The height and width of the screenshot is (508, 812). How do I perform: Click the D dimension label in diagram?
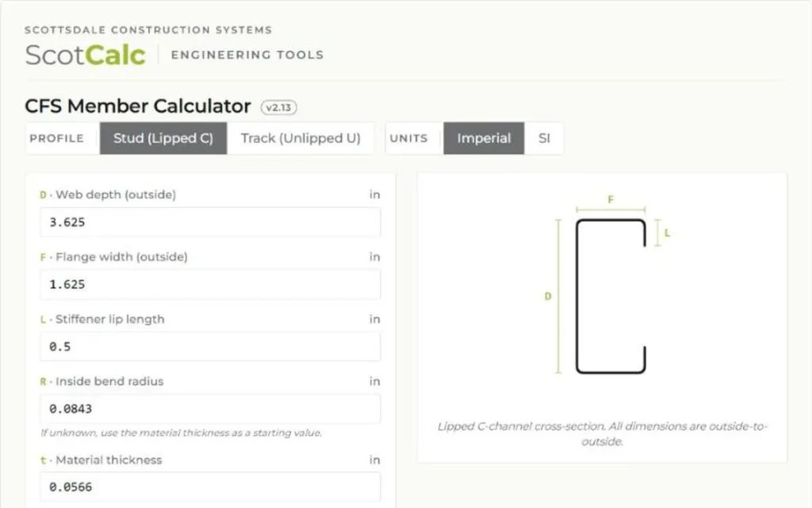548,297
